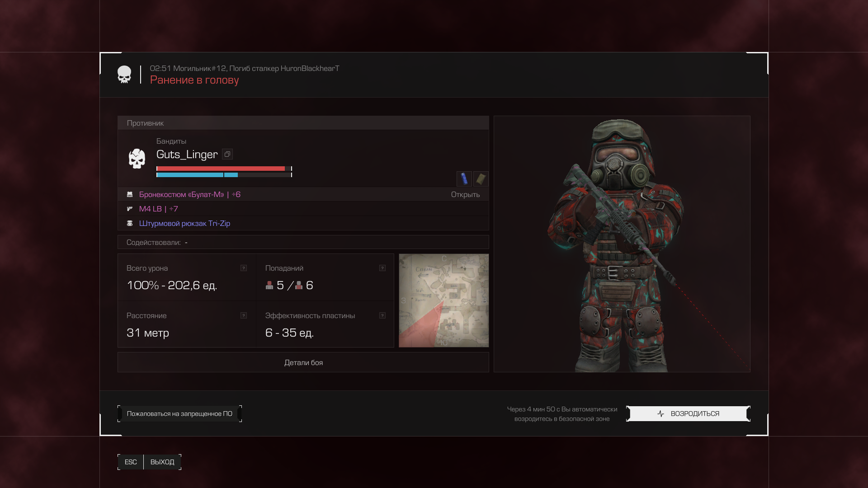Click the minimap thumbnail with red cone
This screenshot has height=488, width=868.
[443, 300]
